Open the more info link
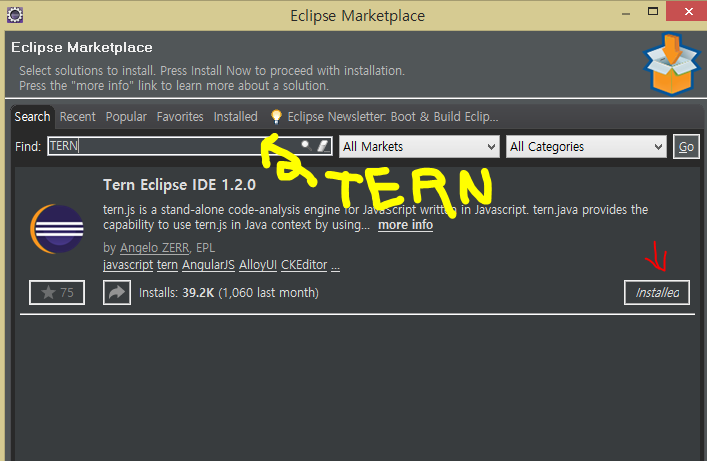Image resolution: width=707 pixels, height=461 pixels. (405, 225)
